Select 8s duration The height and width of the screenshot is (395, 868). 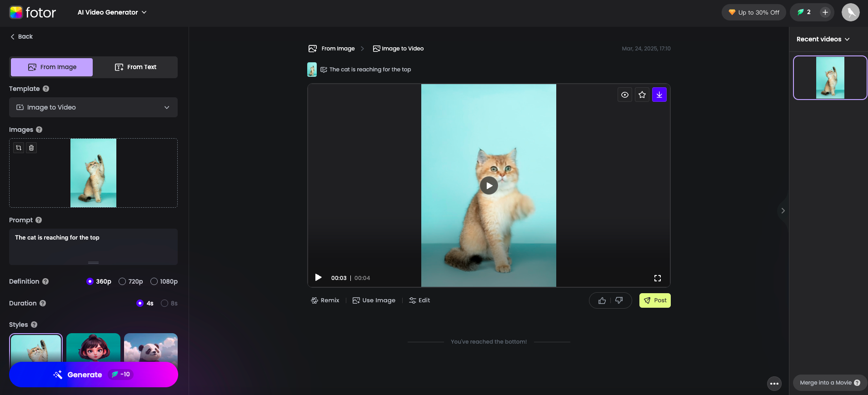click(169, 303)
